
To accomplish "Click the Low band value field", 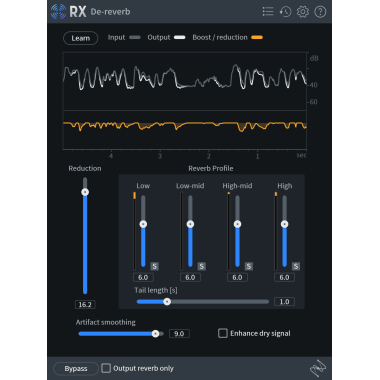I will (143, 277).
